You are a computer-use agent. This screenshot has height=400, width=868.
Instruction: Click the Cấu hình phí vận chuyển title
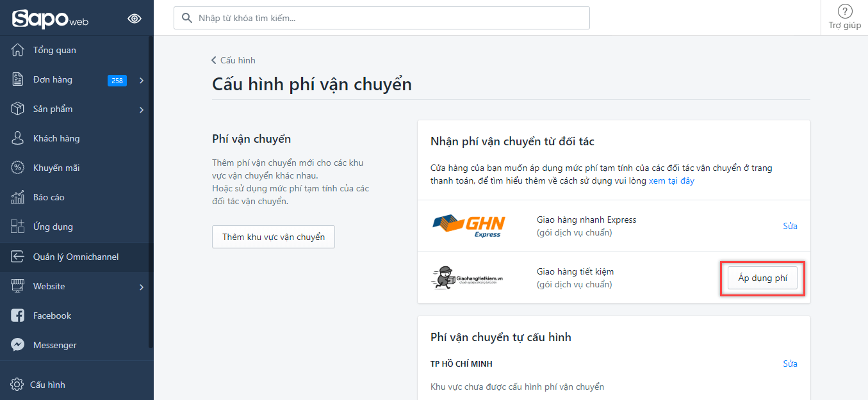pyautogui.click(x=312, y=84)
